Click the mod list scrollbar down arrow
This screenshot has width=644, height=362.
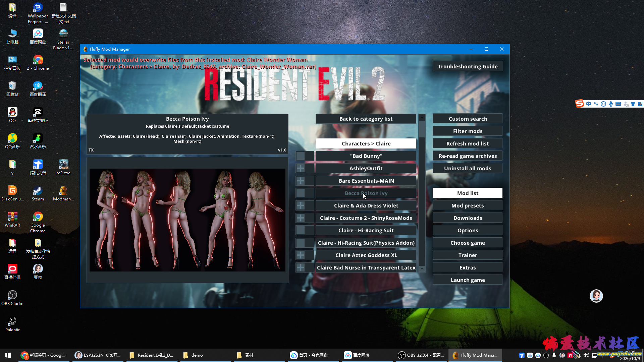(422, 269)
